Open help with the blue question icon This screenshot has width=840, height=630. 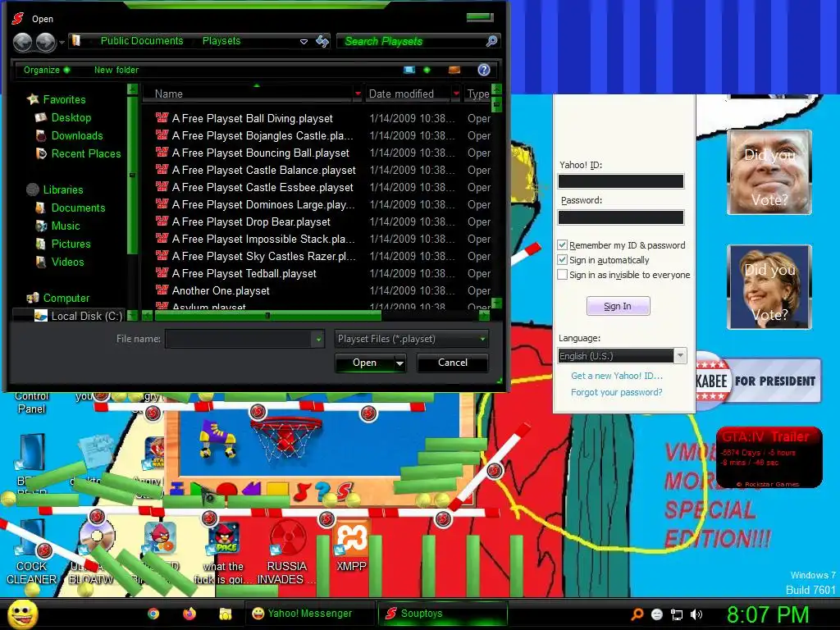point(484,70)
